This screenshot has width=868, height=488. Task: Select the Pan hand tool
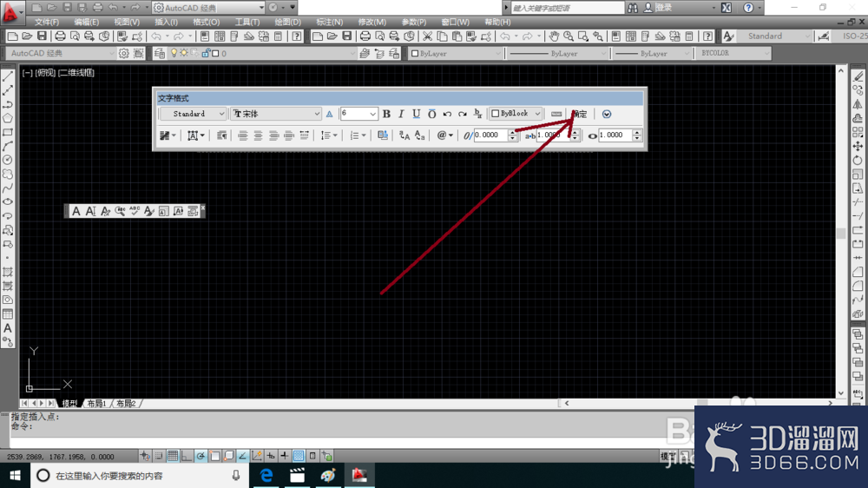pyautogui.click(x=554, y=36)
